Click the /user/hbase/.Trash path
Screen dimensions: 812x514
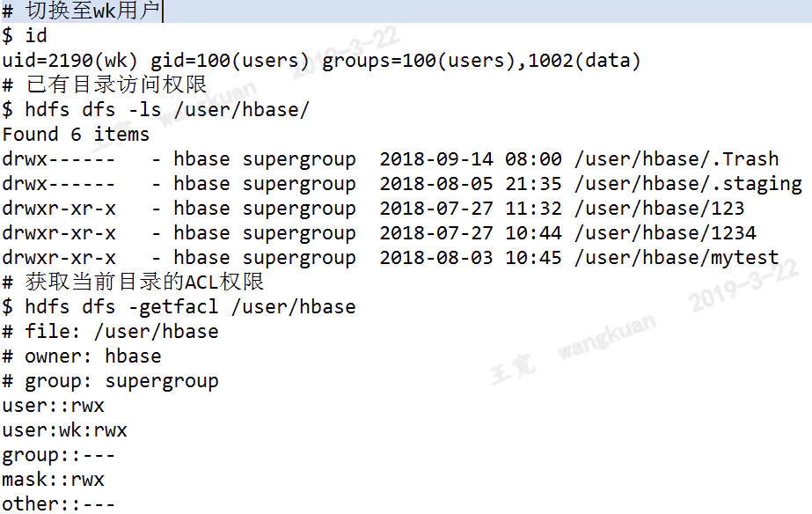[x=676, y=159]
